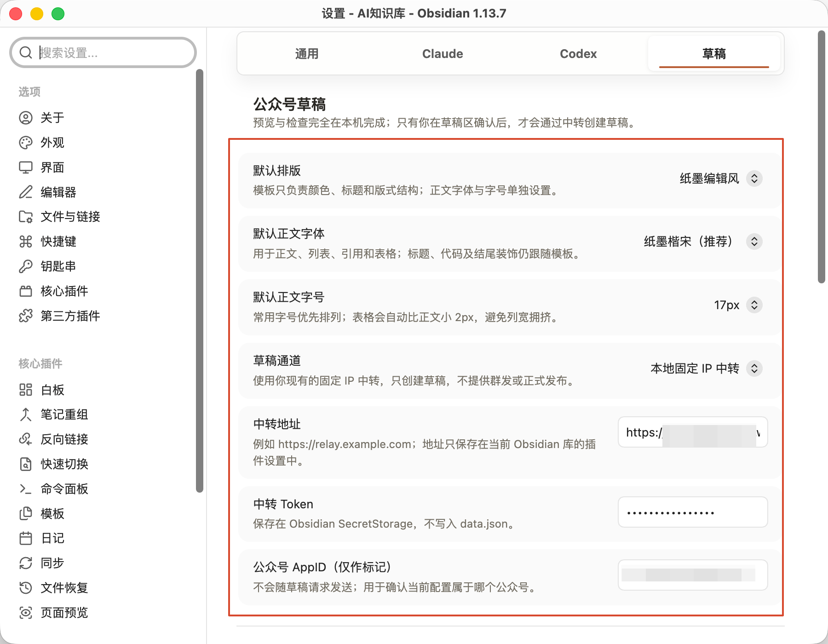Click the 文件恢复 history icon
828x644 pixels.
pos(26,588)
